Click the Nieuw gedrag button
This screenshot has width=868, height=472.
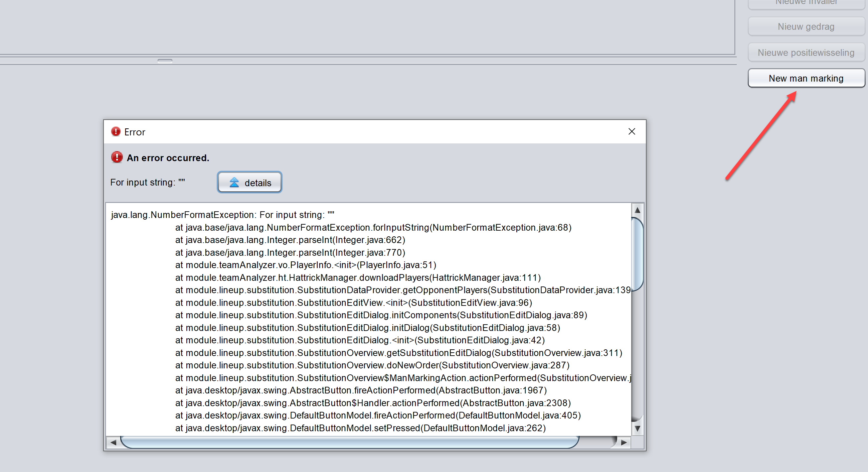(x=806, y=26)
